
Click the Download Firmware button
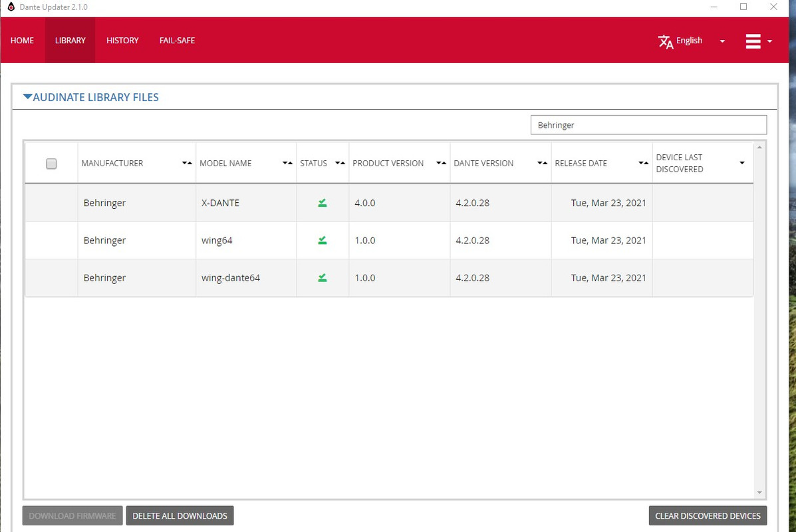(72, 516)
